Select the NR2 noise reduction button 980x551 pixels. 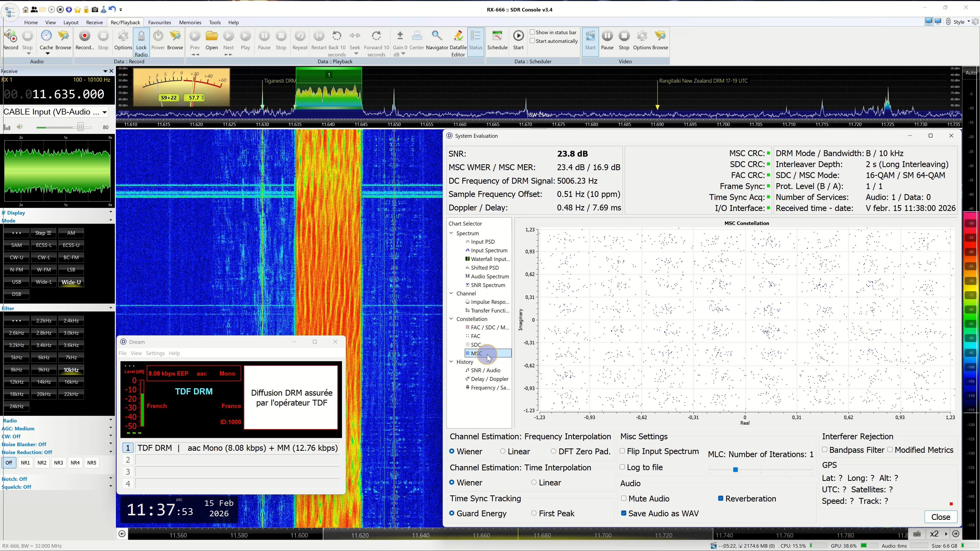pyautogui.click(x=42, y=463)
